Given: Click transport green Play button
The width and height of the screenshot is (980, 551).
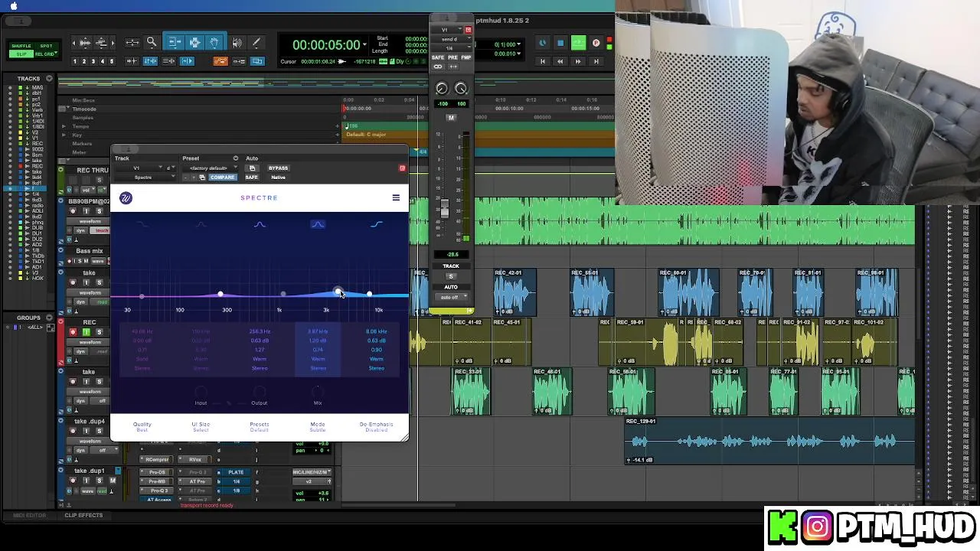Looking at the screenshot, I should [578, 44].
